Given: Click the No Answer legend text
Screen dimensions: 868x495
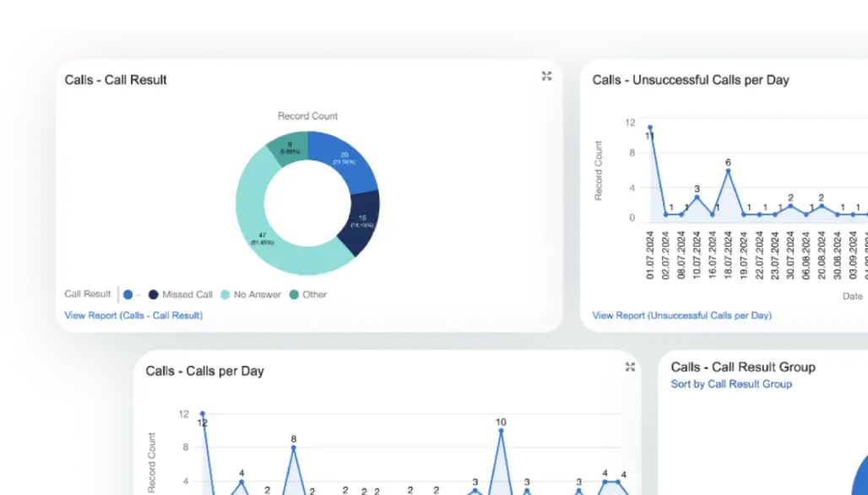Looking at the screenshot, I should pos(258,295).
